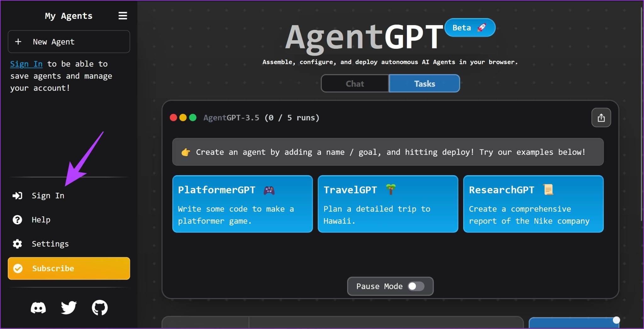The image size is (644, 329).
Task: Click the Sign In hyperlink in sidebar message
Action: tap(26, 64)
